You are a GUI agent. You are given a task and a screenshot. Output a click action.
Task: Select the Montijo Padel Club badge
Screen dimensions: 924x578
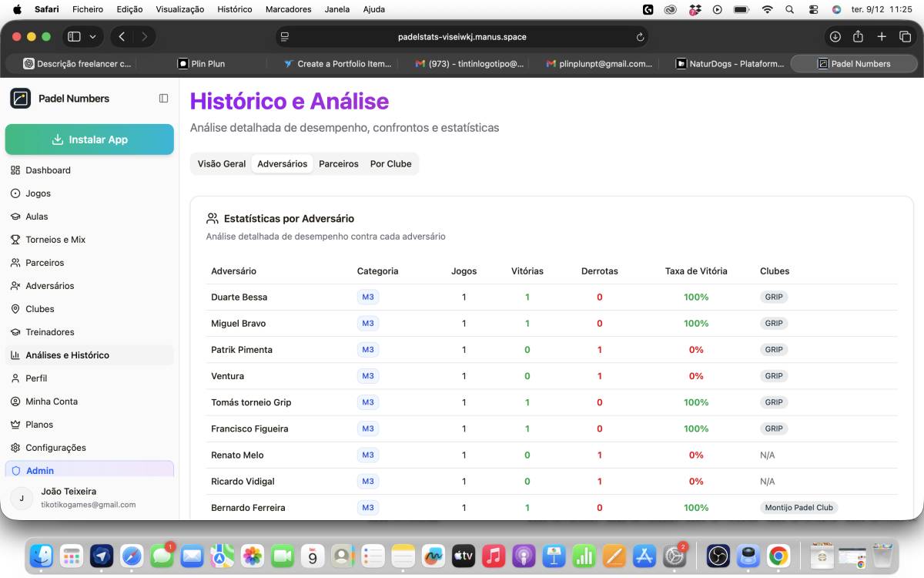[798, 508]
